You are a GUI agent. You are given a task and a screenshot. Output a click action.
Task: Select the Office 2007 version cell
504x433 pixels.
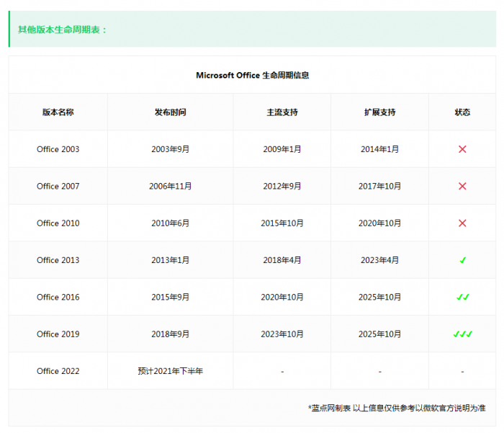(58, 187)
